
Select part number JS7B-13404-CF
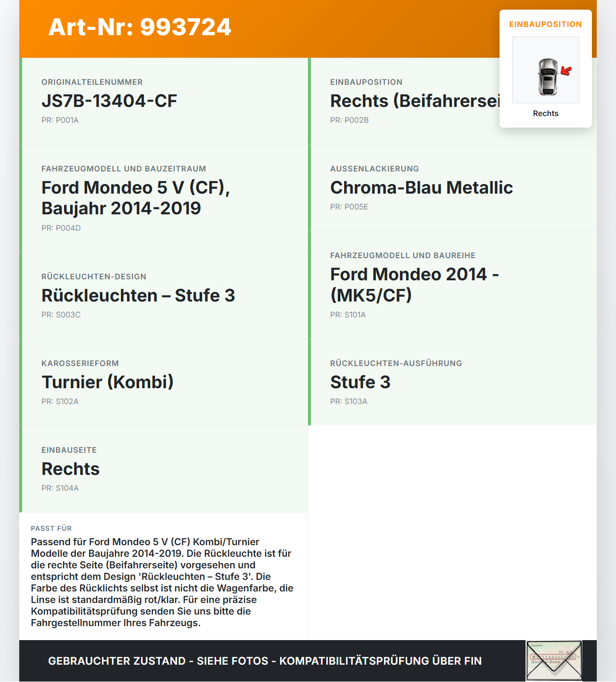(x=109, y=101)
